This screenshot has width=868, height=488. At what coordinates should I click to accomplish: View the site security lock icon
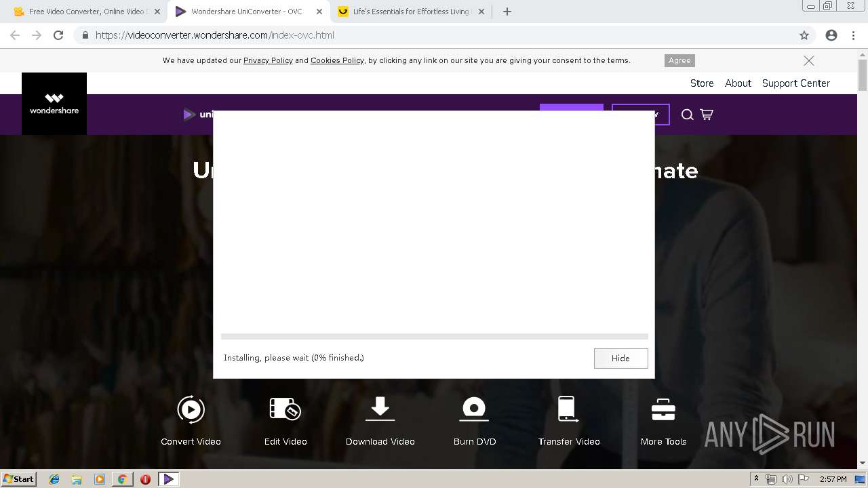click(85, 35)
